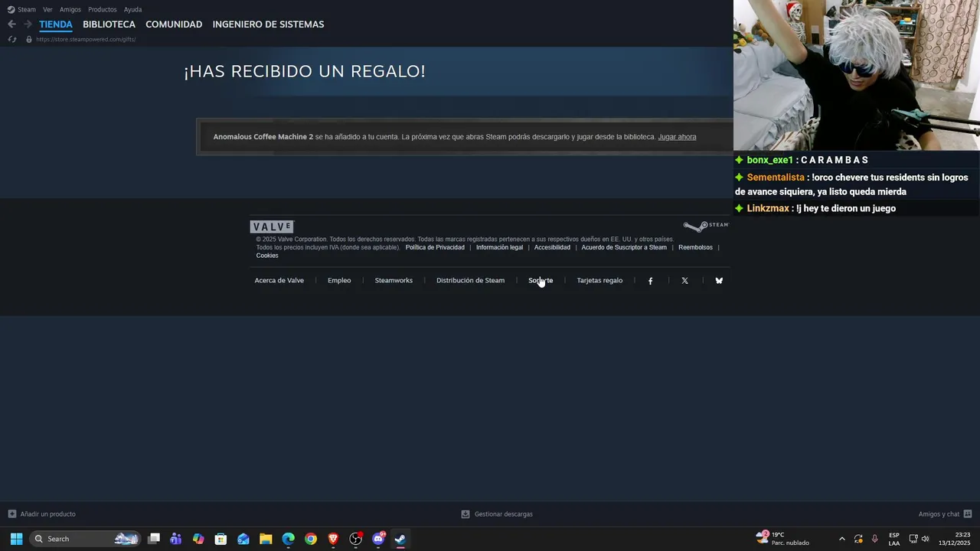Open File Explorer from the taskbar

pos(266,539)
